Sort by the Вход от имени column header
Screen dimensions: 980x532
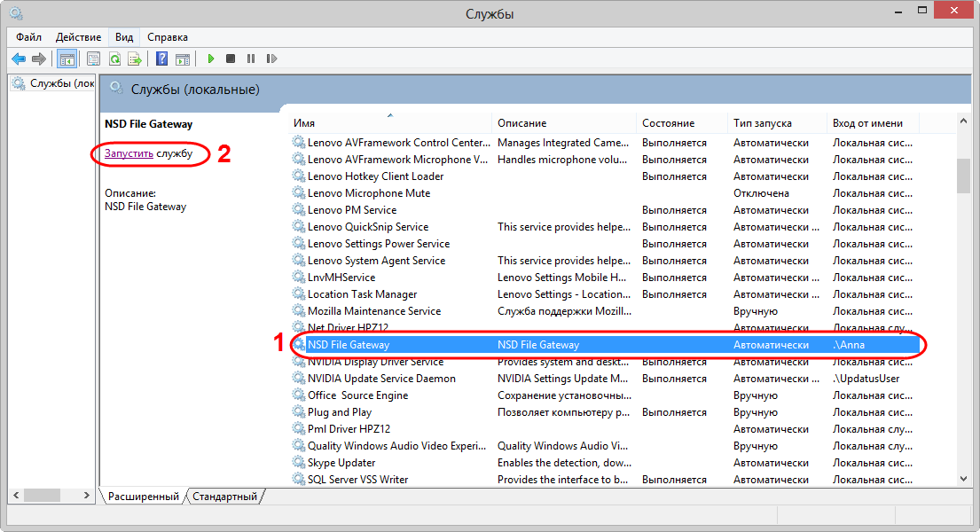873,123
